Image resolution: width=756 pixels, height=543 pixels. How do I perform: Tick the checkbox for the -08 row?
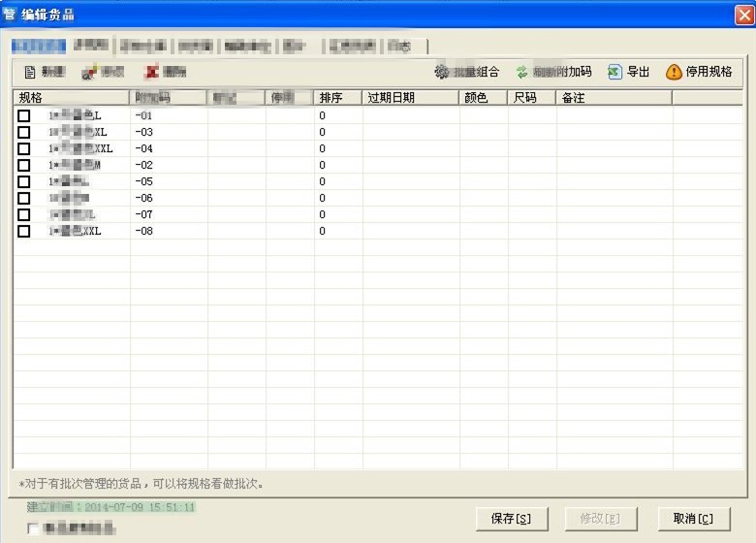pos(24,231)
